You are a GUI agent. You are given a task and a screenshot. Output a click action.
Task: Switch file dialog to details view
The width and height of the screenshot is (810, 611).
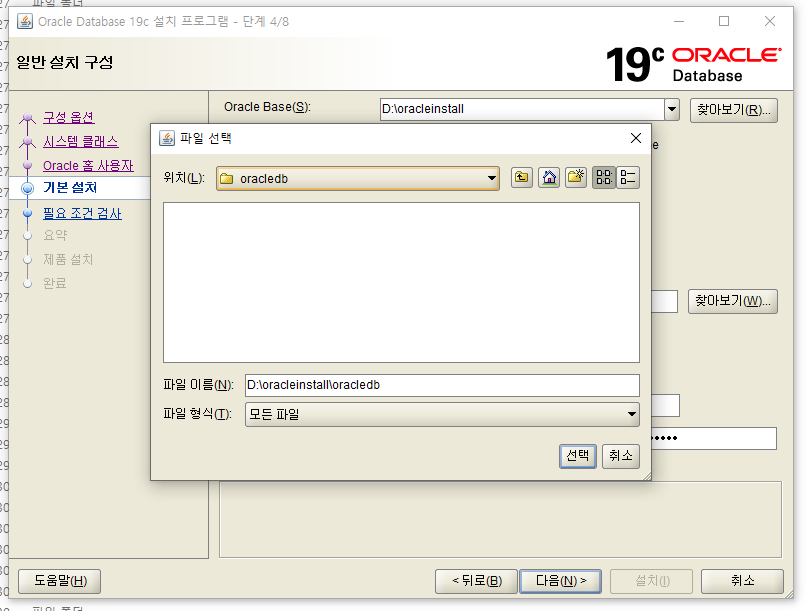click(628, 178)
